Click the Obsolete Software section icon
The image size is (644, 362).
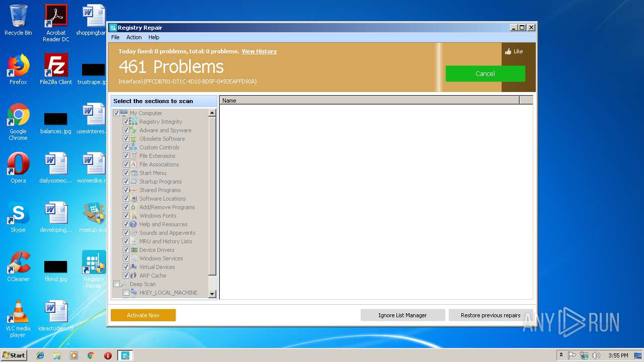(x=134, y=139)
